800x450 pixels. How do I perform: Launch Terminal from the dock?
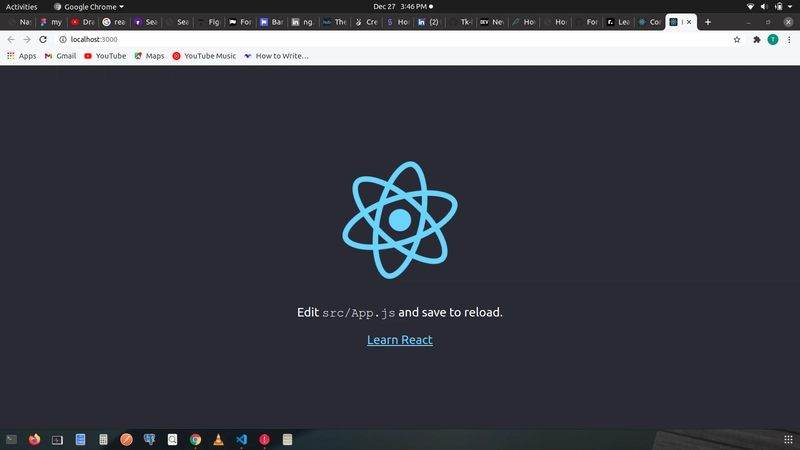(11, 439)
